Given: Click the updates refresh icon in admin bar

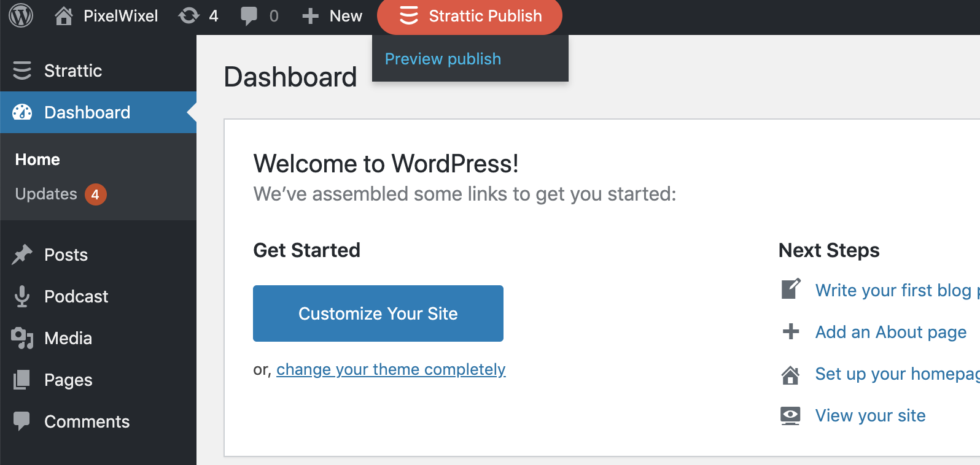Looking at the screenshot, I should (x=189, y=16).
